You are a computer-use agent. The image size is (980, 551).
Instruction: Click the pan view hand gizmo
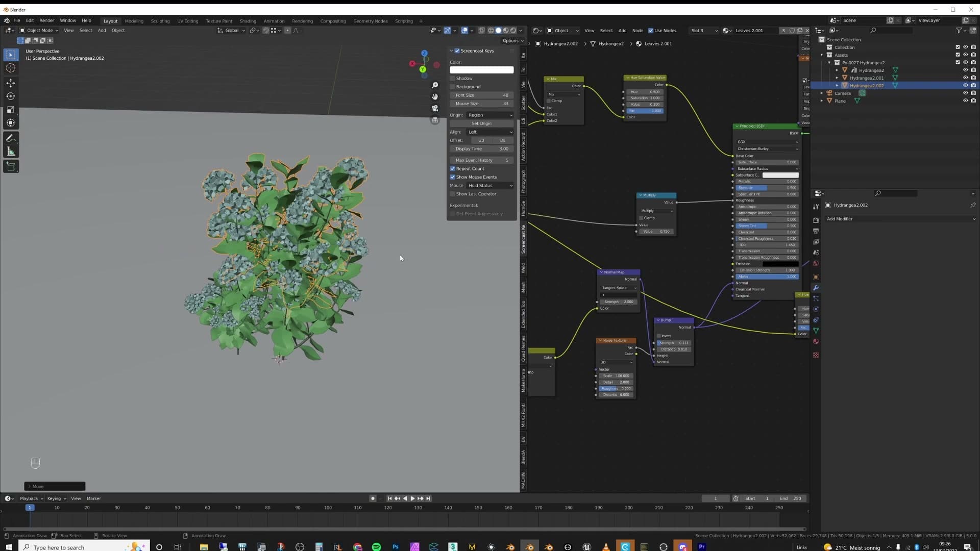[435, 96]
